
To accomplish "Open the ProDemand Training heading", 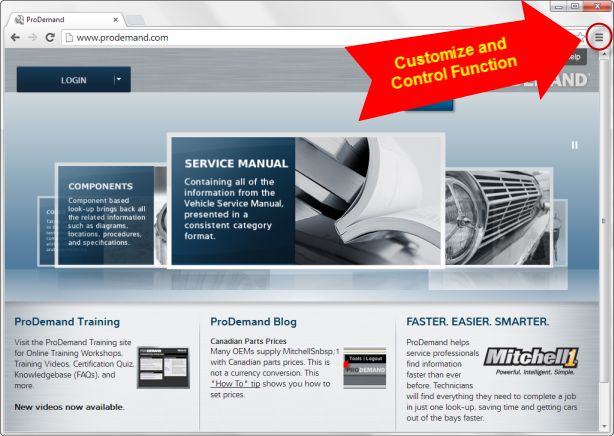I will [67, 322].
